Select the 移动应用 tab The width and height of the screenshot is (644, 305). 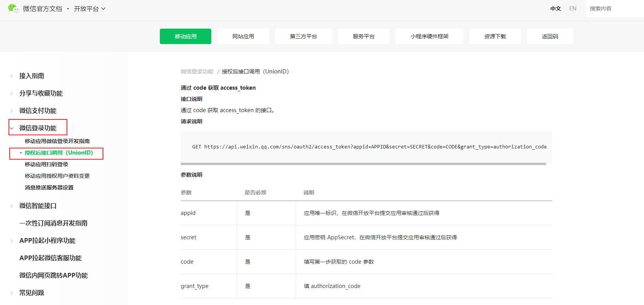185,36
